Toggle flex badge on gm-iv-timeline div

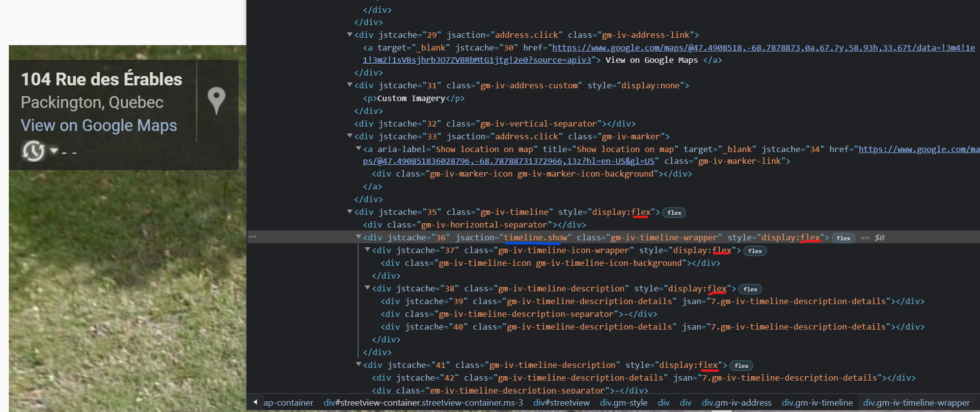674,213
